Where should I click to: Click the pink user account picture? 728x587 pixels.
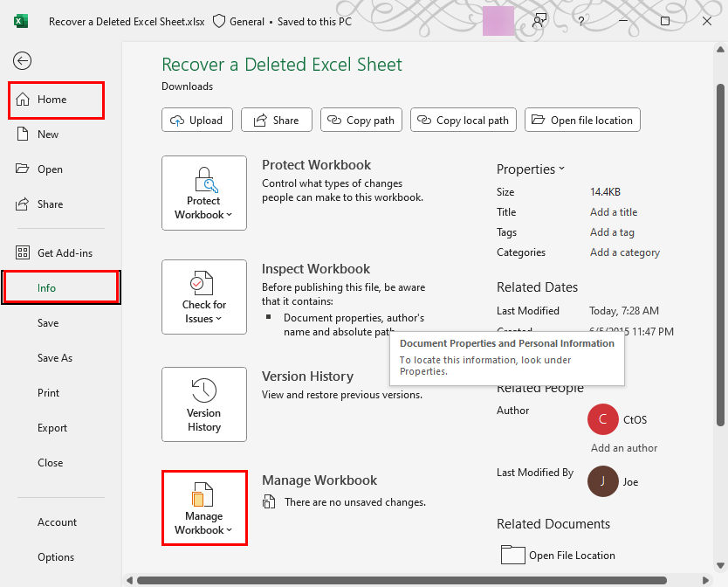pyautogui.click(x=498, y=21)
